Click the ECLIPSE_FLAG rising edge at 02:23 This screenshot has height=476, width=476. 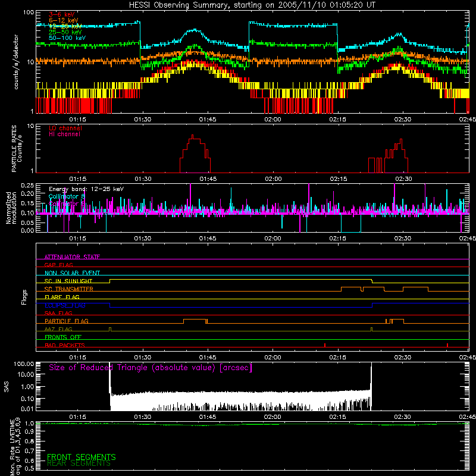[x=372, y=305]
